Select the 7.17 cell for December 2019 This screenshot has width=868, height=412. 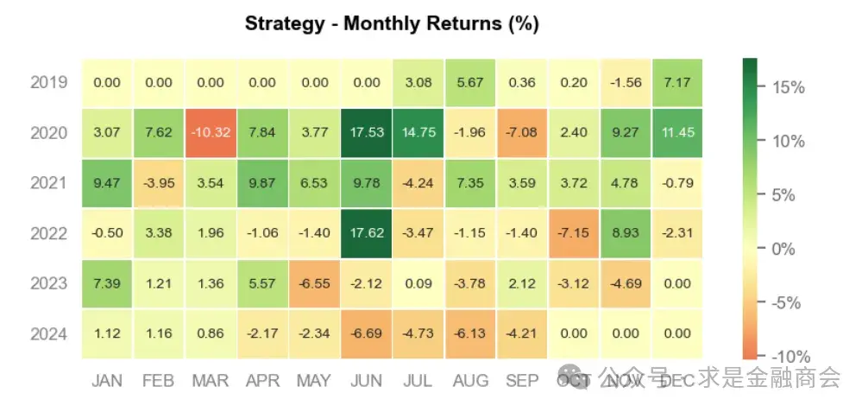[678, 83]
